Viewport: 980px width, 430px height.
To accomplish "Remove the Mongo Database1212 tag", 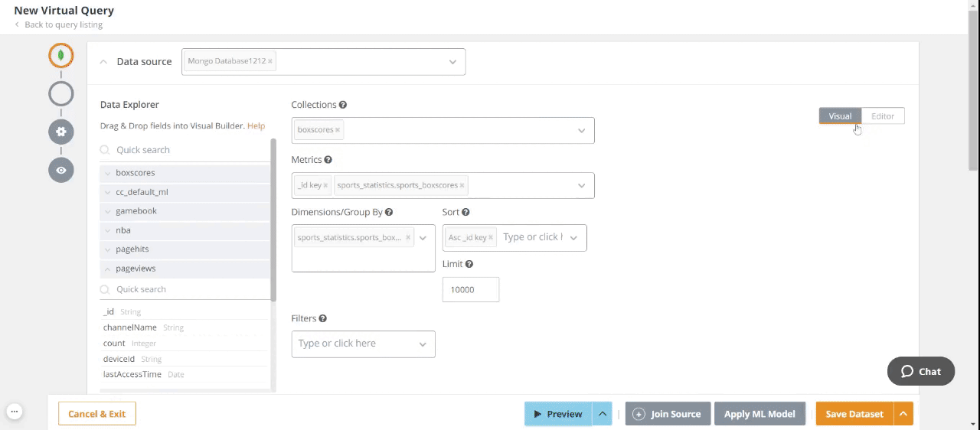I will click(x=270, y=61).
